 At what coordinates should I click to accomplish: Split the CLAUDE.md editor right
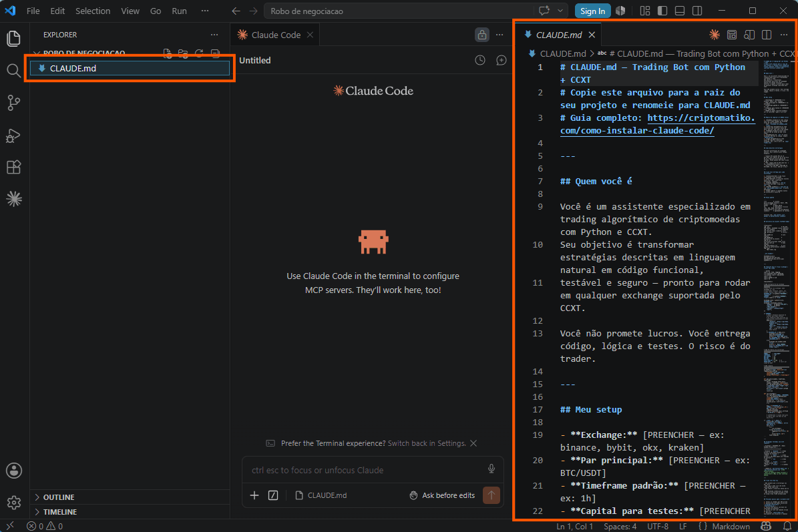tap(767, 35)
